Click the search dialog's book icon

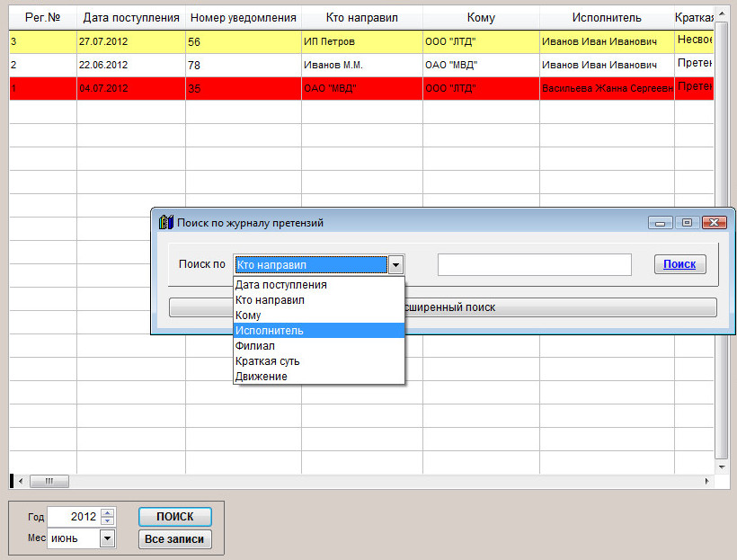[x=166, y=222]
